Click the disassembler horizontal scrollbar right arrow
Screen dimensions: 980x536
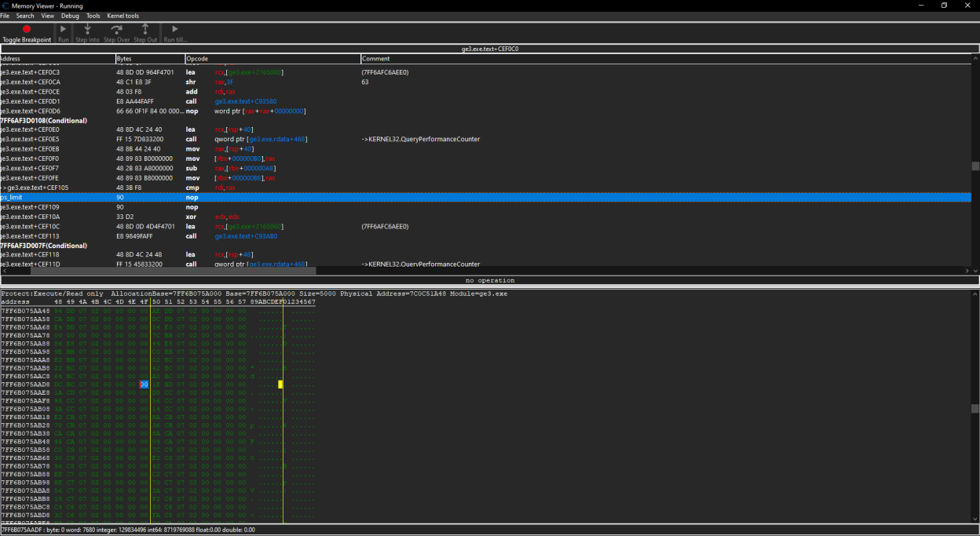click(x=967, y=271)
